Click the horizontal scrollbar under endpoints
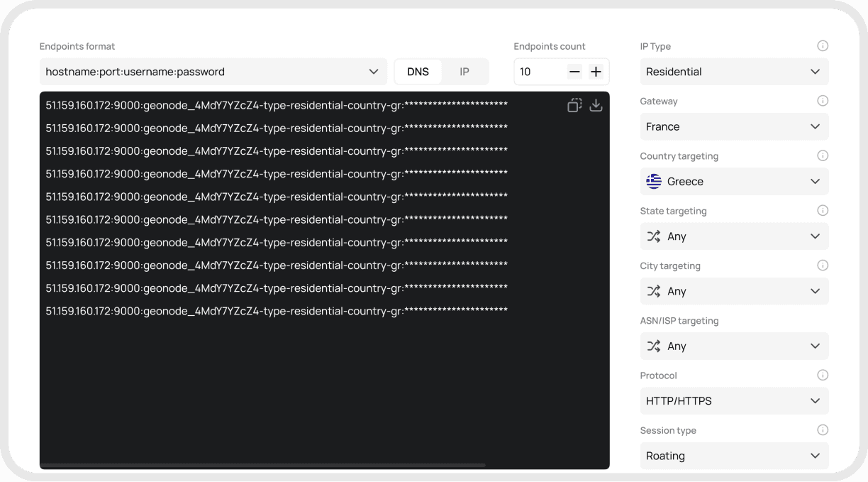Screen dimensions: 868x482 tap(263, 465)
